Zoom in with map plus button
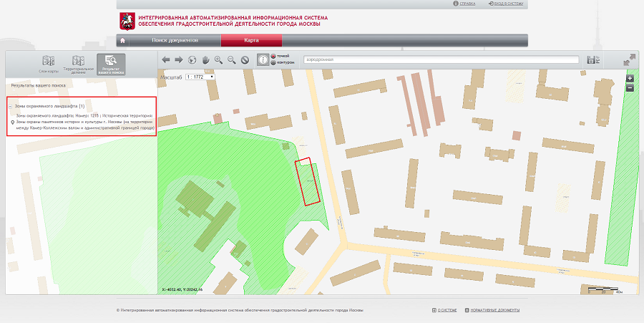The width and height of the screenshot is (644, 323). pos(630,78)
